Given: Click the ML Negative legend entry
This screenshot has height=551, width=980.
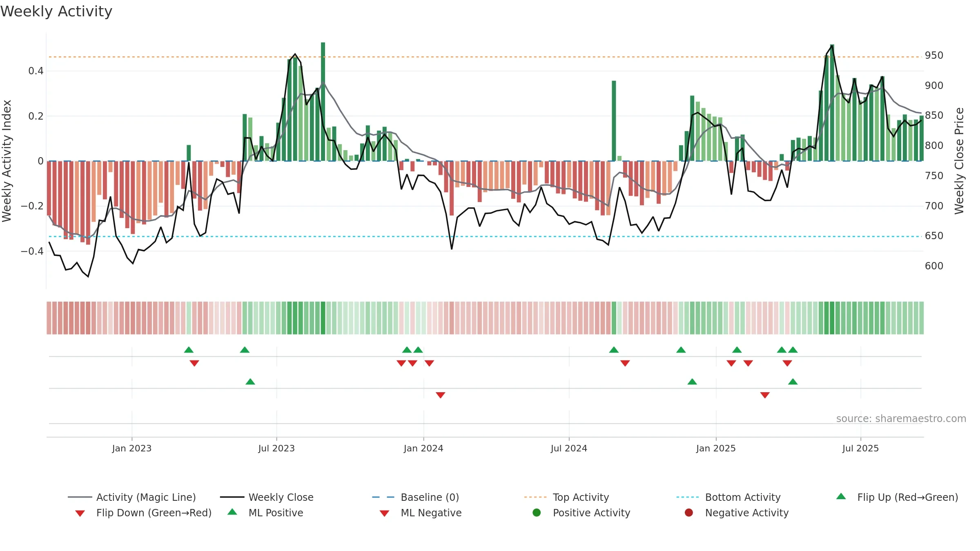Looking at the screenshot, I should 421,513.
